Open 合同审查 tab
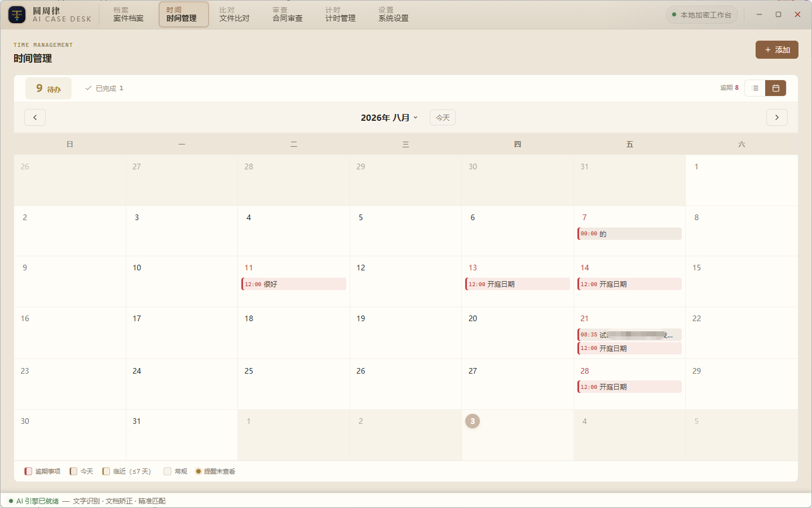 (x=288, y=15)
